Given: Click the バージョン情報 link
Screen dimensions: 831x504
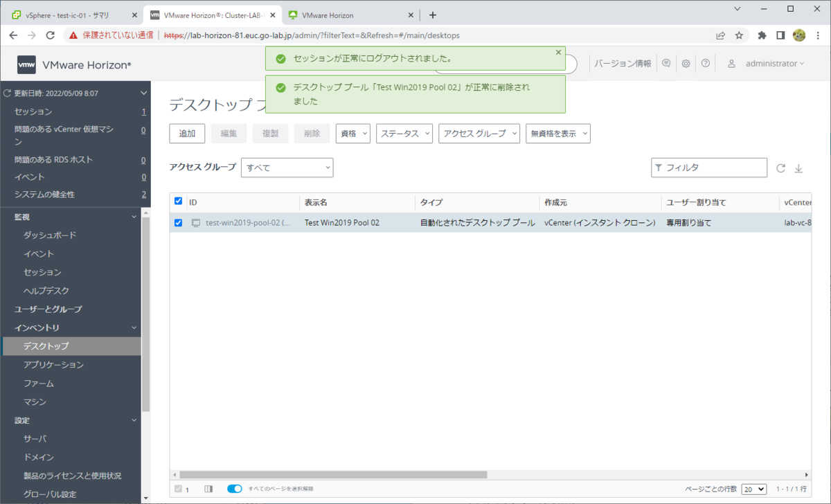Looking at the screenshot, I should click(623, 64).
